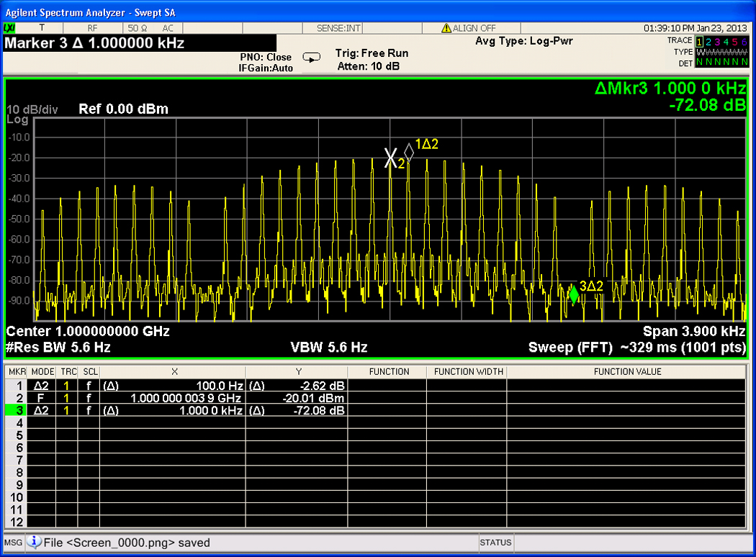Select the 1Δ2 diamond marker on plot

409,152
